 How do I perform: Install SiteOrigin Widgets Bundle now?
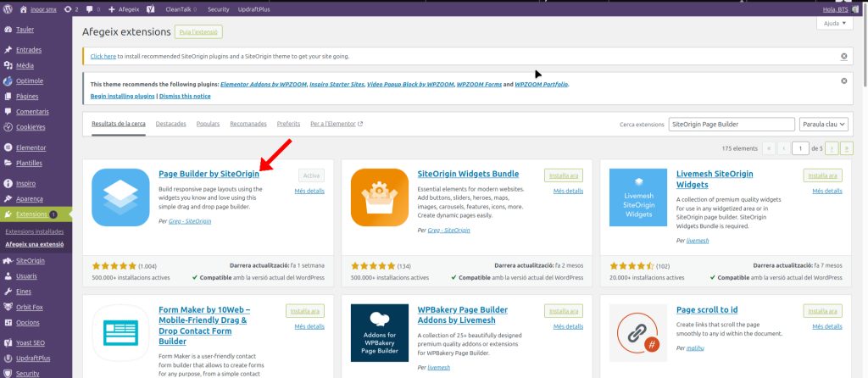(x=563, y=175)
